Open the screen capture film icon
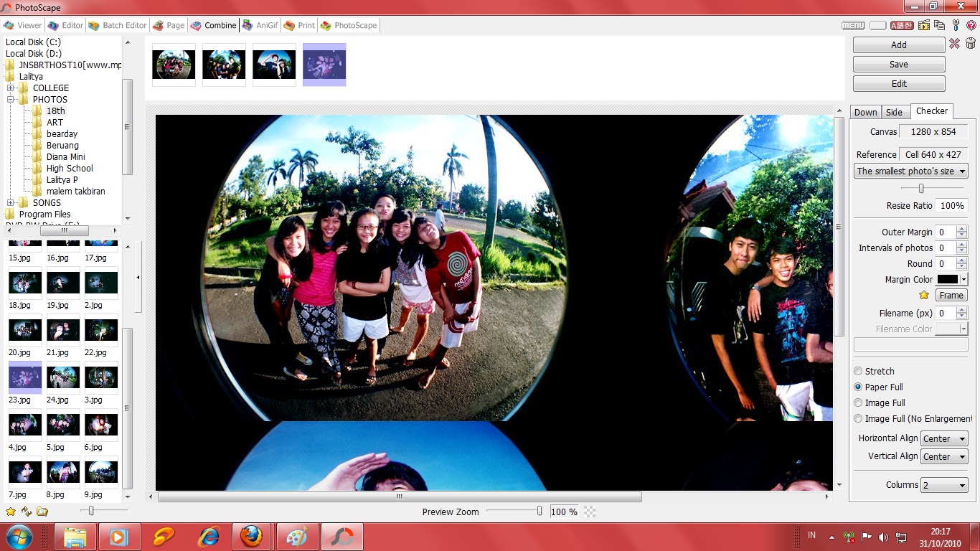Image resolution: width=980 pixels, height=551 pixels. click(924, 25)
